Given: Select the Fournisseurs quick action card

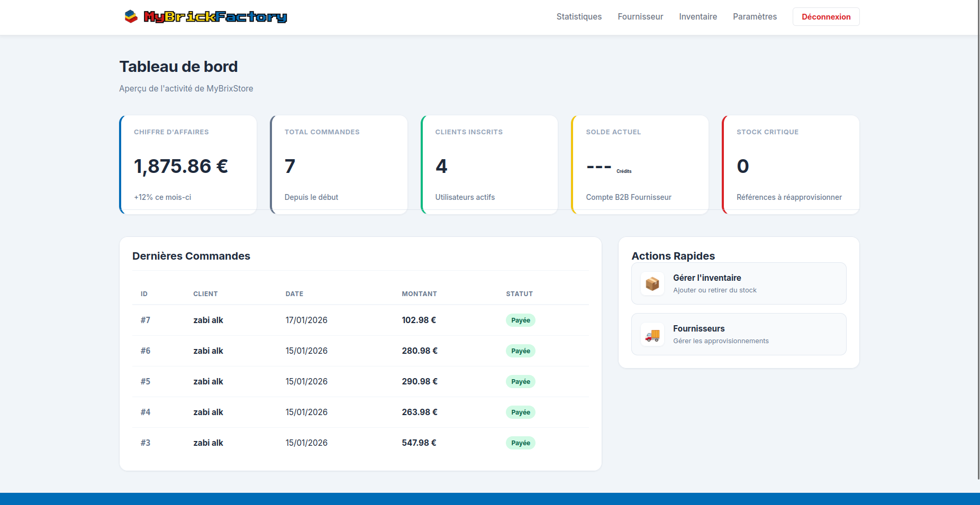Looking at the screenshot, I should [739, 334].
